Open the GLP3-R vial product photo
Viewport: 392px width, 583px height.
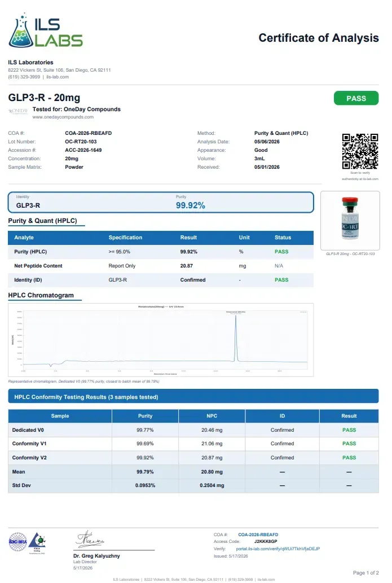pyautogui.click(x=350, y=220)
